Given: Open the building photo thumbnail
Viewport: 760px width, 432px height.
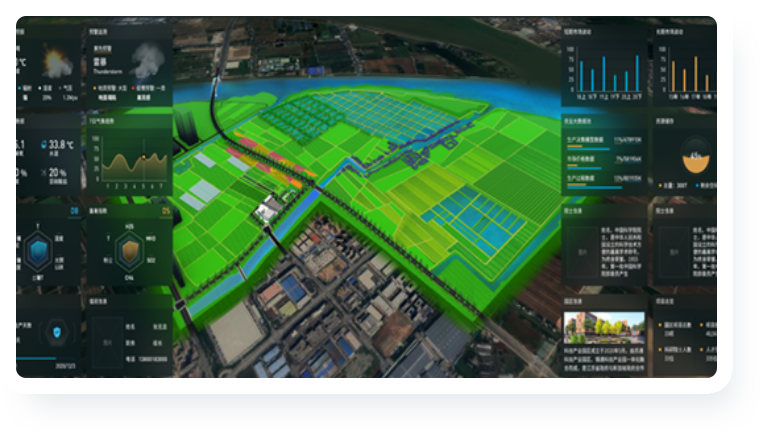Looking at the screenshot, I should point(588,328).
